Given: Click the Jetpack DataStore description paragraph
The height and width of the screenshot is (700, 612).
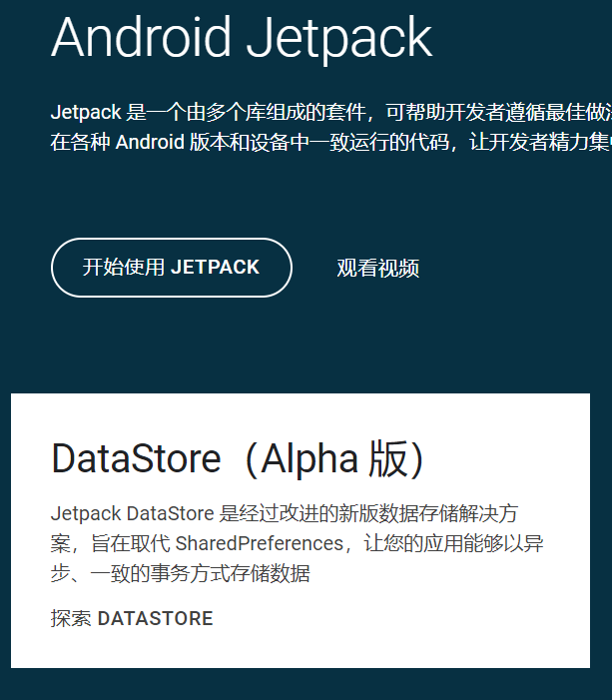Looking at the screenshot, I should coord(297,543).
